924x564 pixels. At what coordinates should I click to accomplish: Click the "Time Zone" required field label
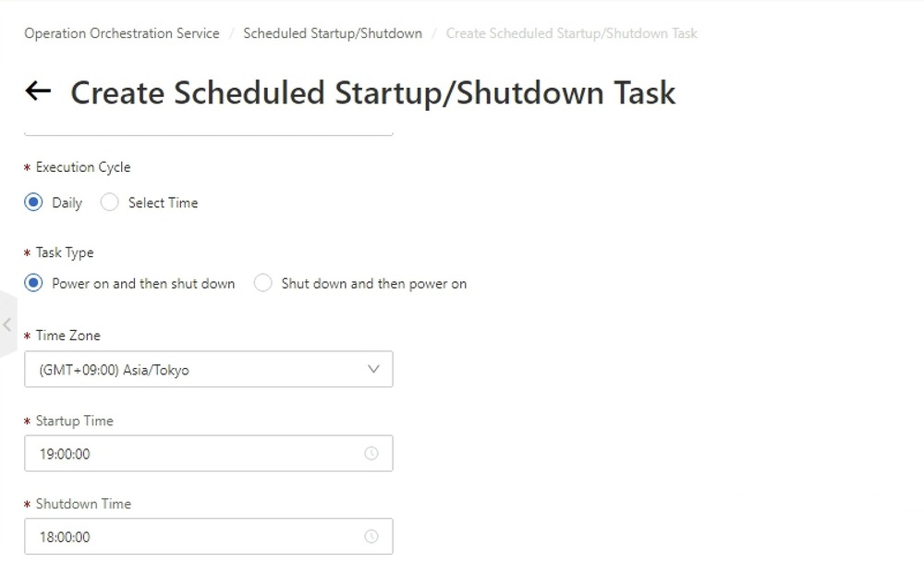tap(67, 335)
